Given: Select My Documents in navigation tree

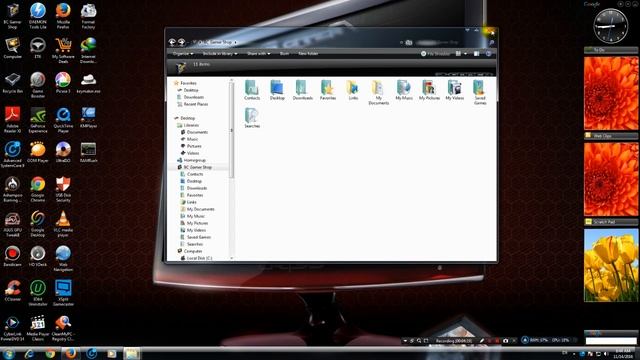Looking at the screenshot, I should (200, 209).
